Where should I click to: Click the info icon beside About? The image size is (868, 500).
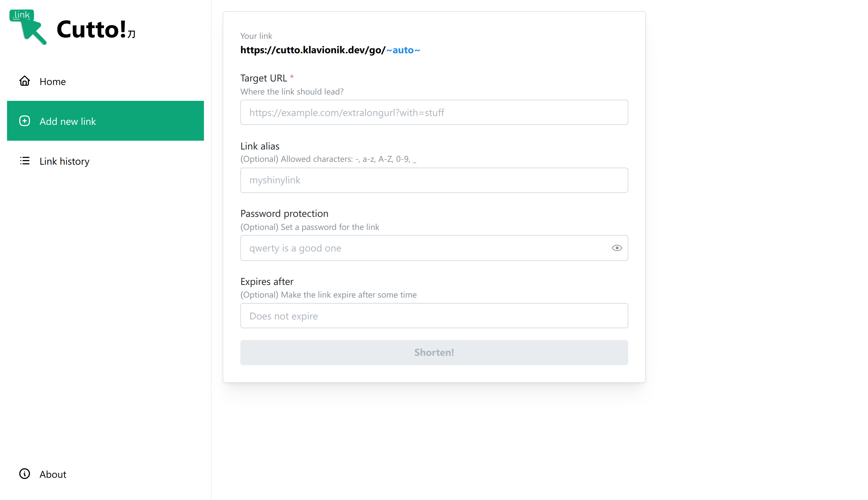point(24,474)
